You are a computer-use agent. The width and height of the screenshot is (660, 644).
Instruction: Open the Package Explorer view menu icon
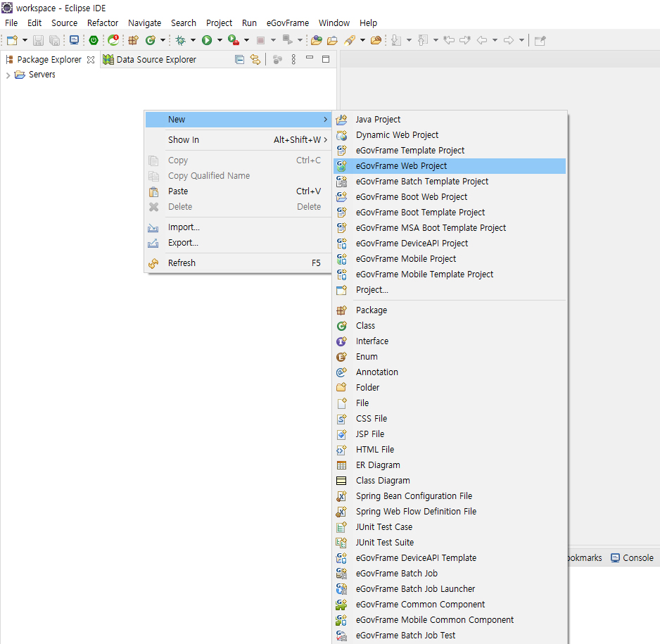pyautogui.click(x=293, y=60)
